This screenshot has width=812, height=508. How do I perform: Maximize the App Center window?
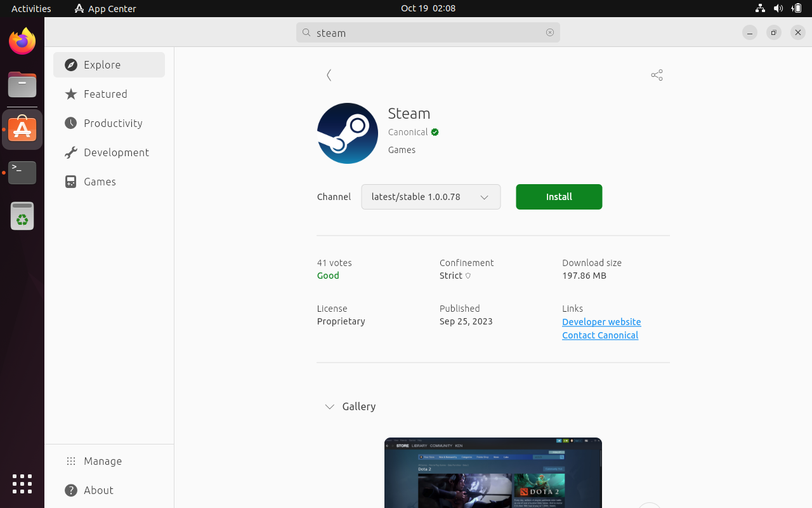(774, 32)
